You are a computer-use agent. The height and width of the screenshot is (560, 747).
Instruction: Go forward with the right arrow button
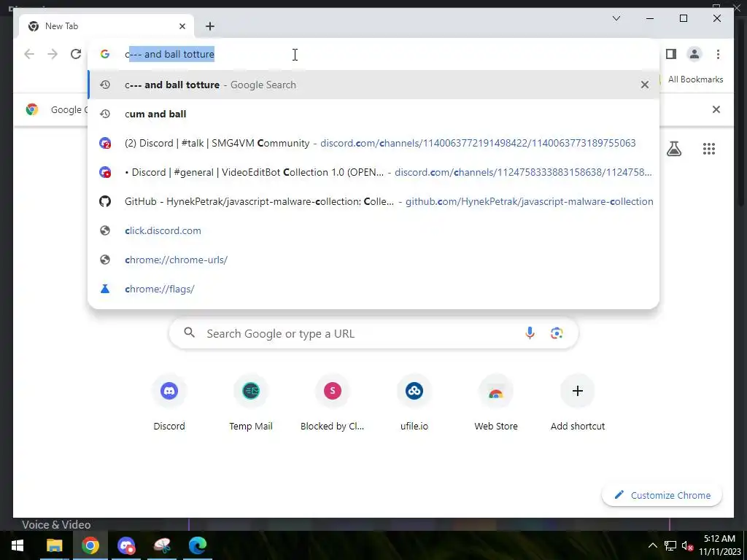53,54
